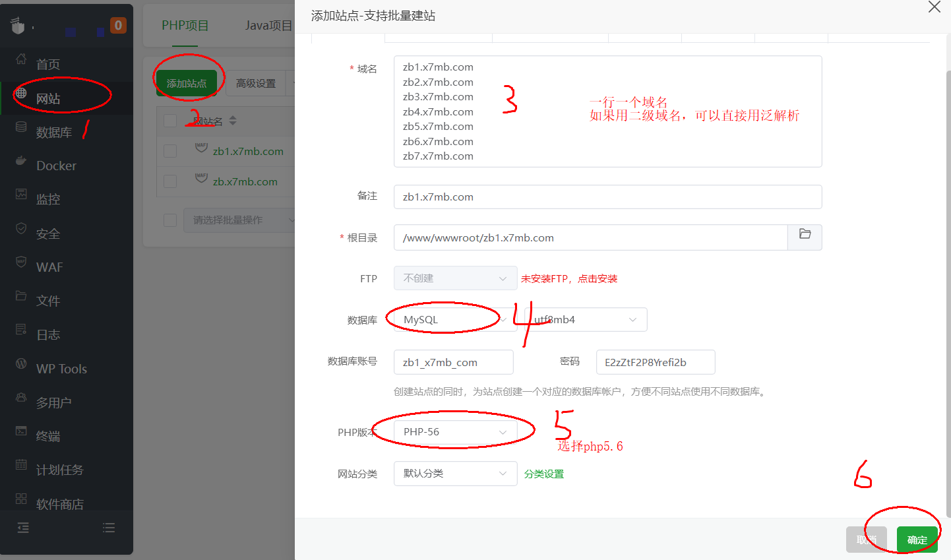Open the 终端 terminal icon
Viewport: 951px width, 560px height.
coord(21,431)
